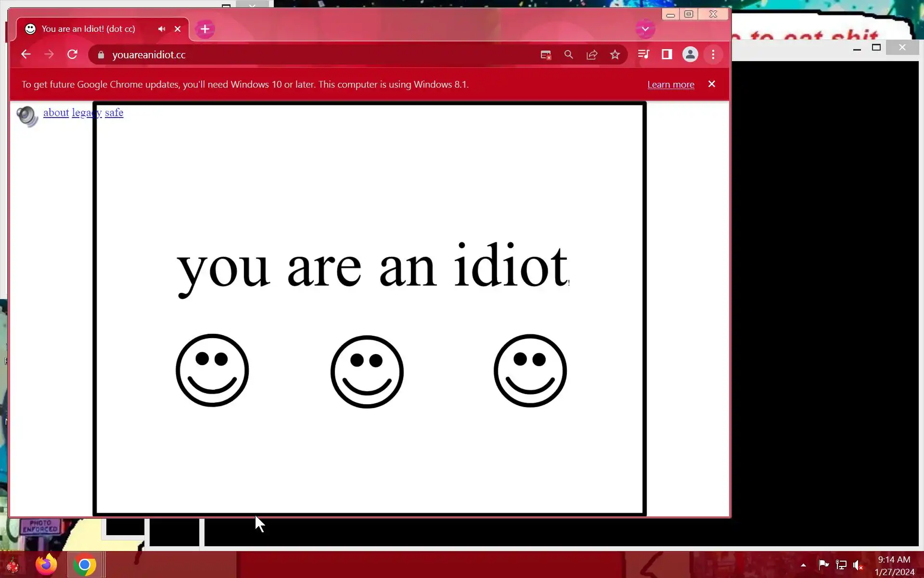Screen dimensions: 924x578
Task: Click the Learn more link
Action: pyautogui.click(x=670, y=84)
